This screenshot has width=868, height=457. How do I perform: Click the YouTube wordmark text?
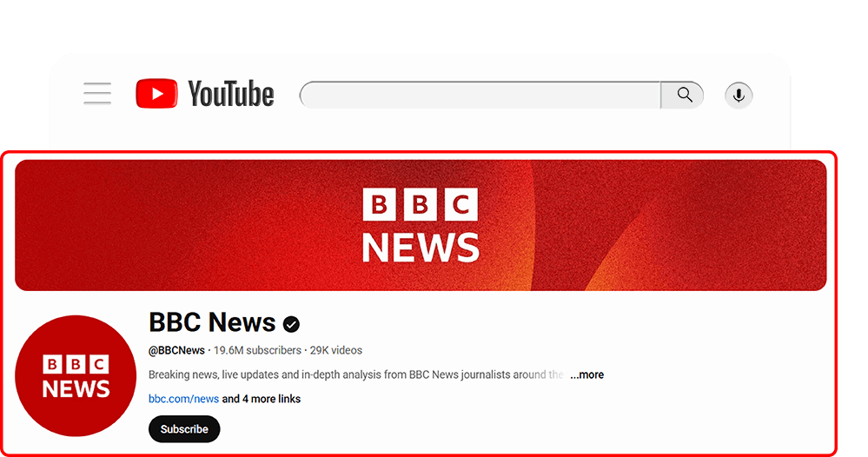point(231,94)
